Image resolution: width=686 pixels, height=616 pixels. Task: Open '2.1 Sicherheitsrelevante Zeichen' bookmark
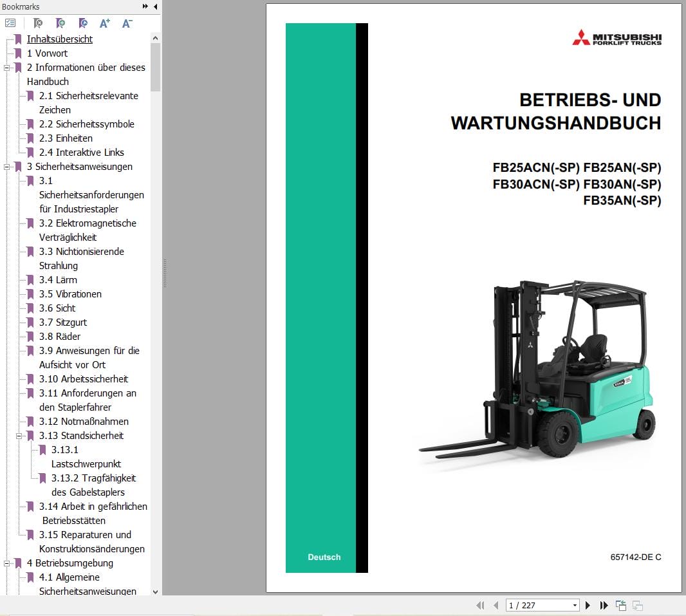89,103
